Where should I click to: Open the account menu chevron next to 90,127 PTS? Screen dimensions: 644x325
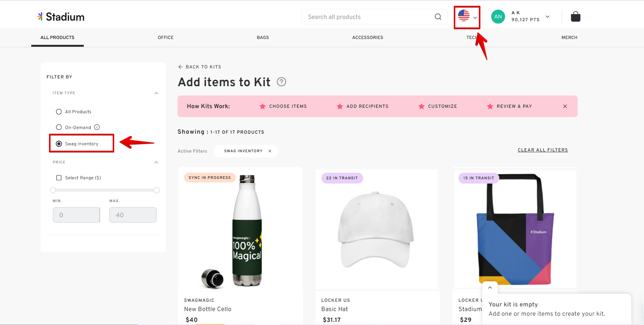point(547,17)
